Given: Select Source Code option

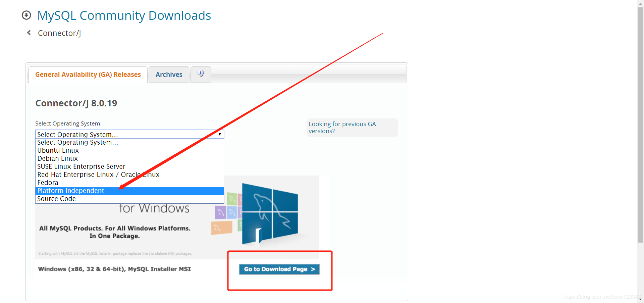Looking at the screenshot, I should coord(129,199).
